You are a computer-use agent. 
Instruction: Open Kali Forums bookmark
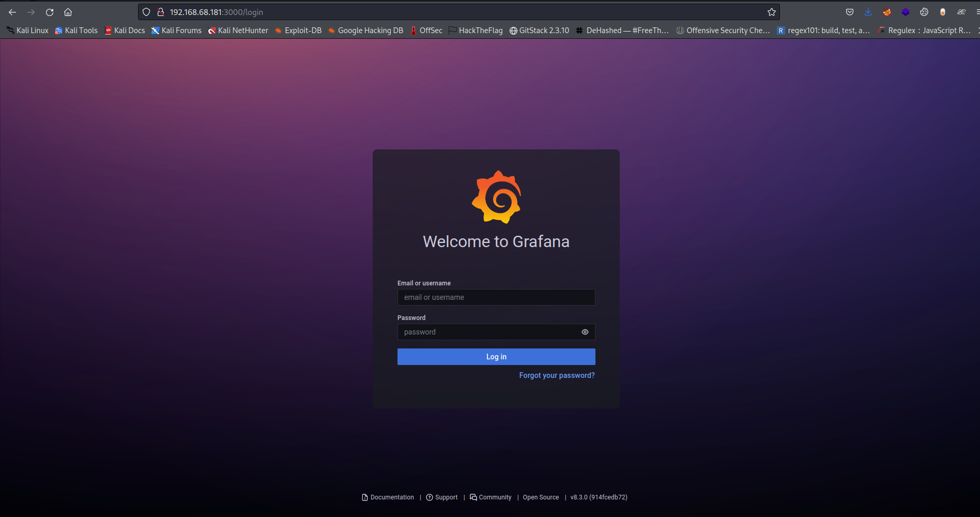pyautogui.click(x=176, y=31)
